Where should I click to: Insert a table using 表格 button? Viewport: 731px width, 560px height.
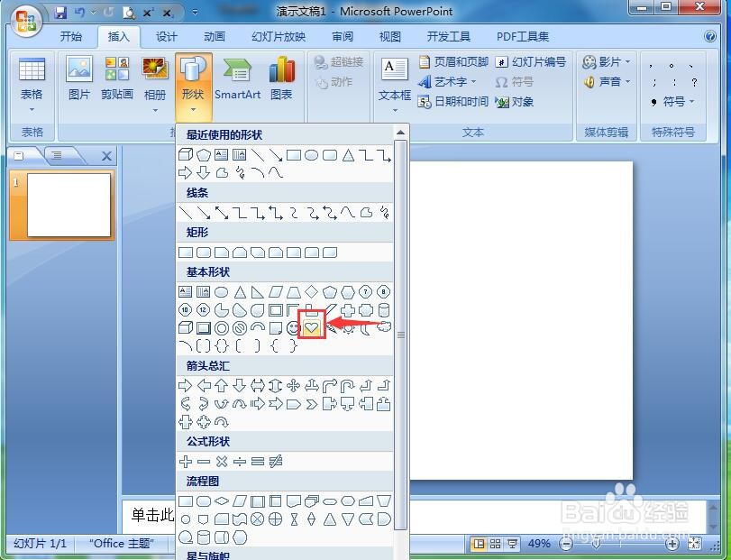click(32, 86)
